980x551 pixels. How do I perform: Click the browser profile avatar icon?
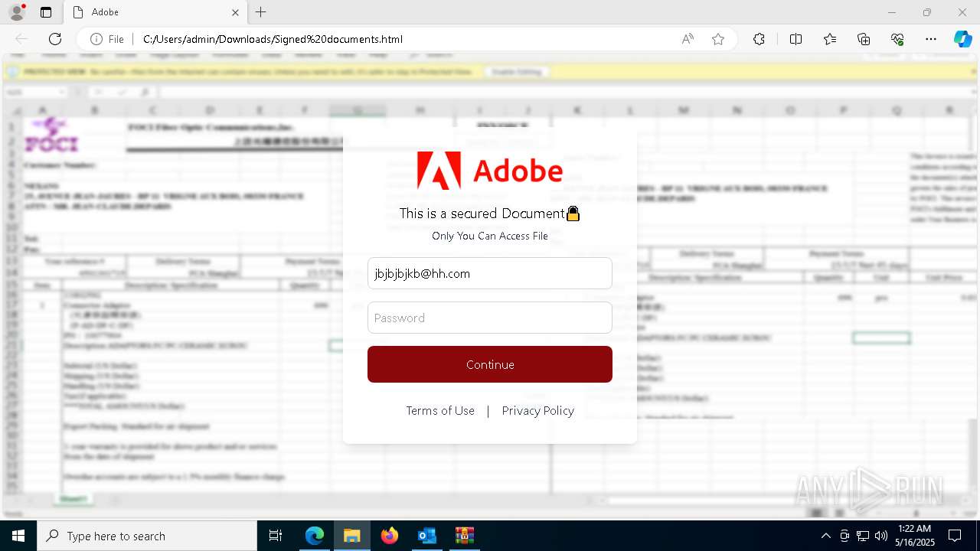17,12
